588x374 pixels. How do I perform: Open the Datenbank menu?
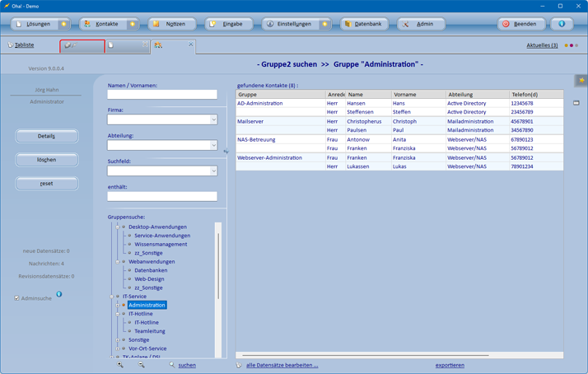363,24
